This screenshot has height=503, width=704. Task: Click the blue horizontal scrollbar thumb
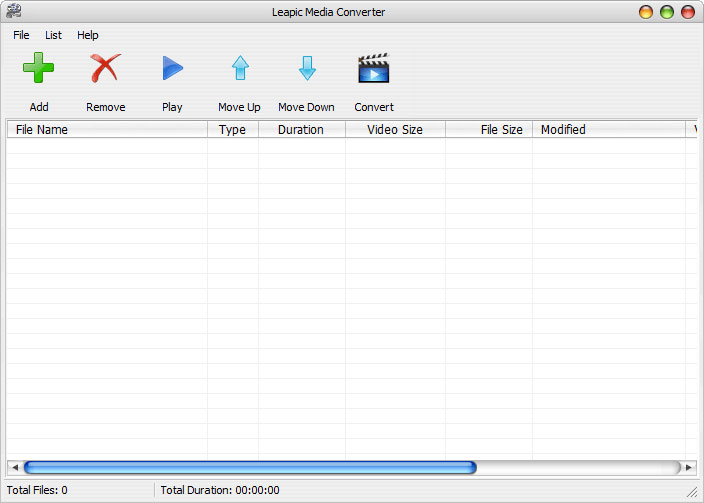tap(250, 468)
